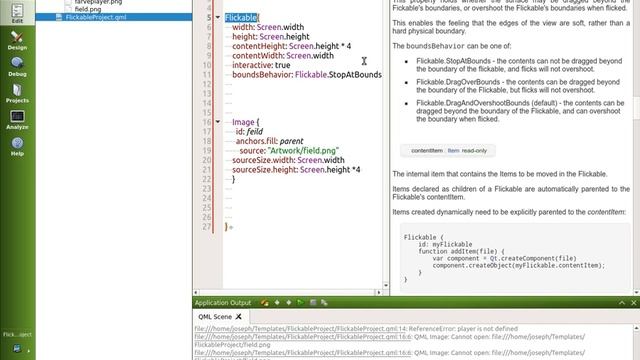Screen dimensions: 640x360
Task: Click 'interactive: true' on line 10
Action: (261, 65)
